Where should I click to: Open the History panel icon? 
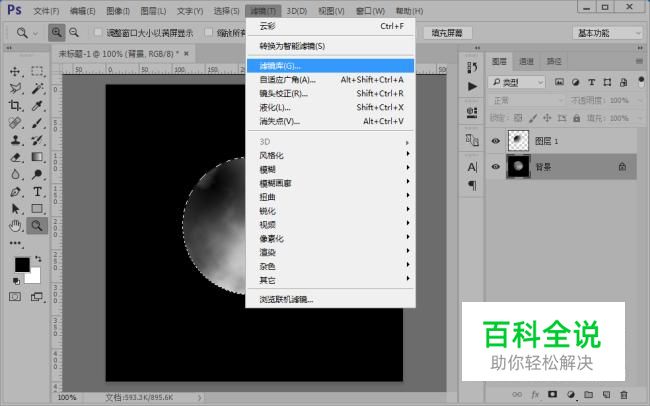(x=472, y=67)
